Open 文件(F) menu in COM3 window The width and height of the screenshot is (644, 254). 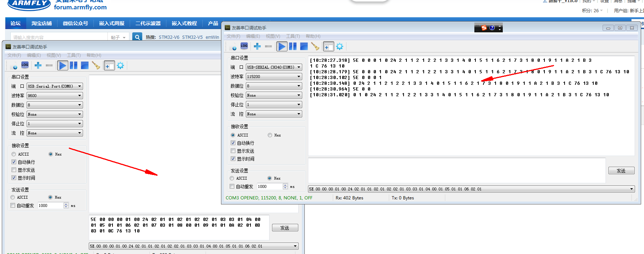[233, 36]
